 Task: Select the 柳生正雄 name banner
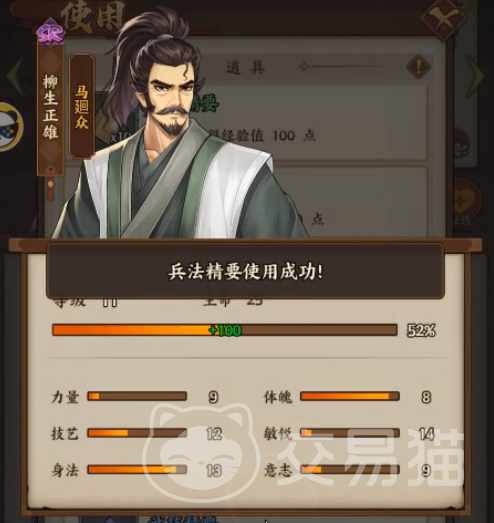point(50,107)
